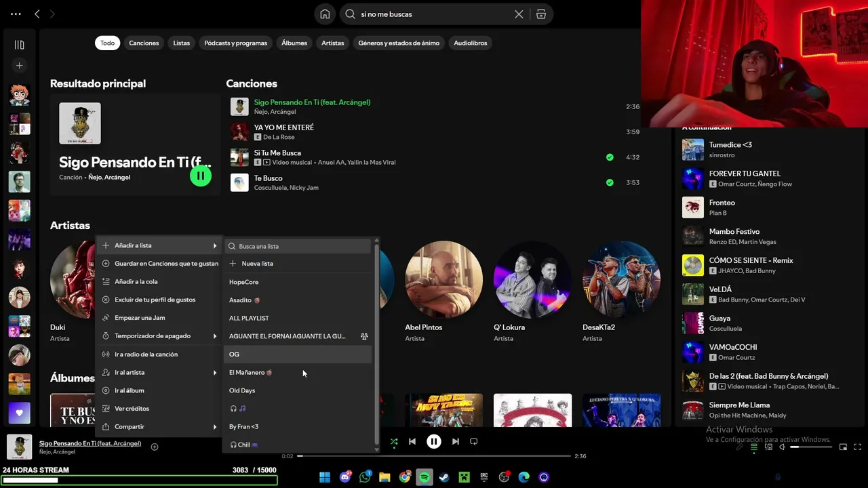Select Excluir de tu perfil de gustos
868x488 pixels.
(159, 300)
